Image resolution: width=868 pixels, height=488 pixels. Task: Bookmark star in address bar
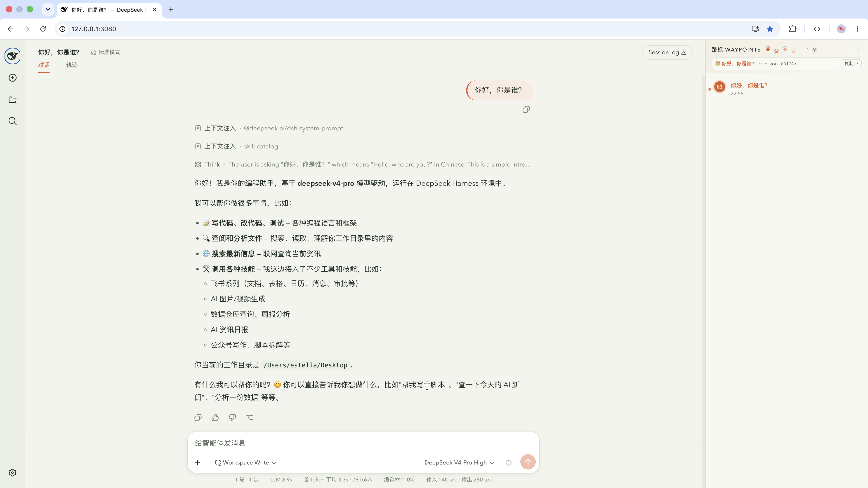[x=770, y=29]
